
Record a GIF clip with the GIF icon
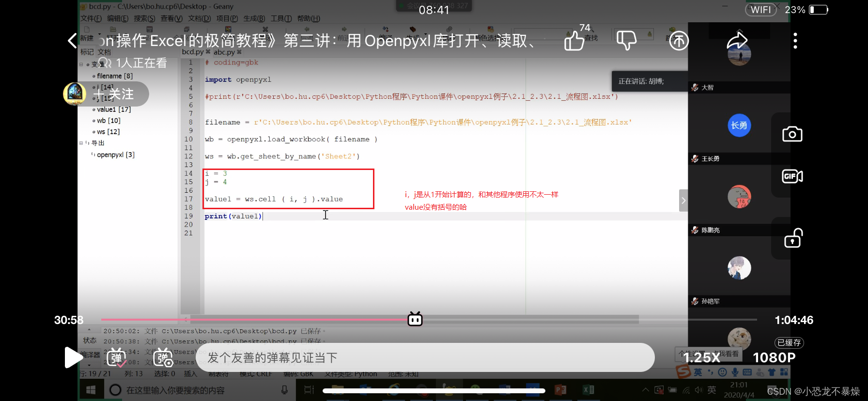[x=792, y=176]
